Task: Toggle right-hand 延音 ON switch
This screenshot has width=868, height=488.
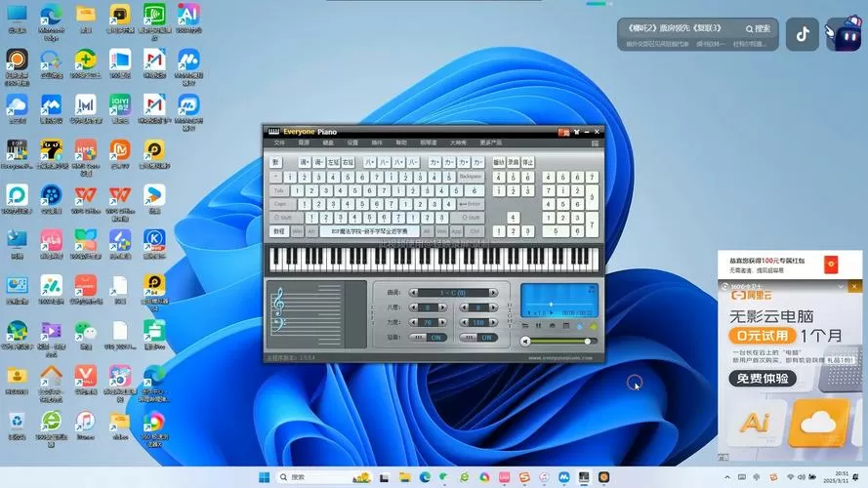Action: coord(478,337)
